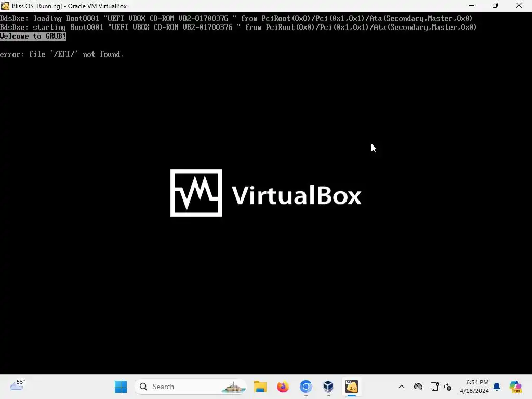Launch Firefox from the taskbar
Image resolution: width=532 pixels, height=399 pixels.
(x=283, y=387)
